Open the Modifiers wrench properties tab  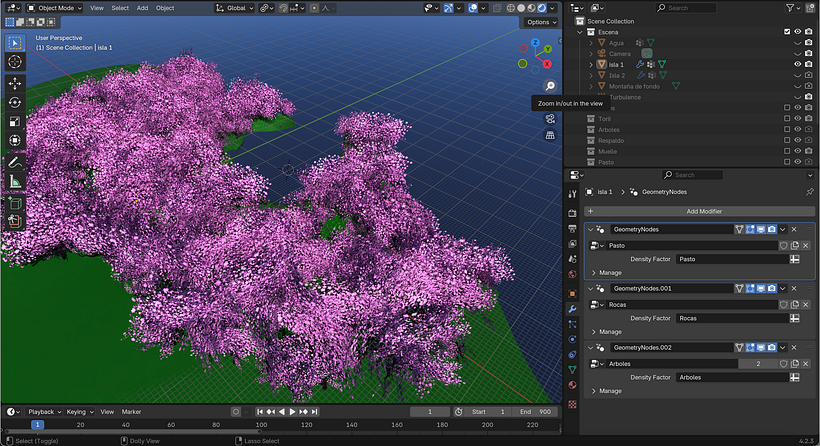click(x=572, y=309)
